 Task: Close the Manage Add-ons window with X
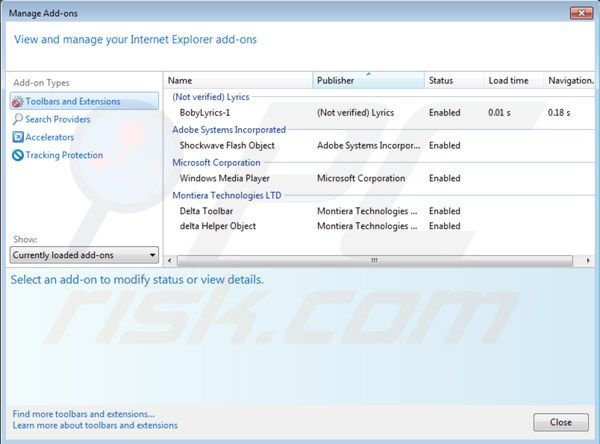[582, 13]
